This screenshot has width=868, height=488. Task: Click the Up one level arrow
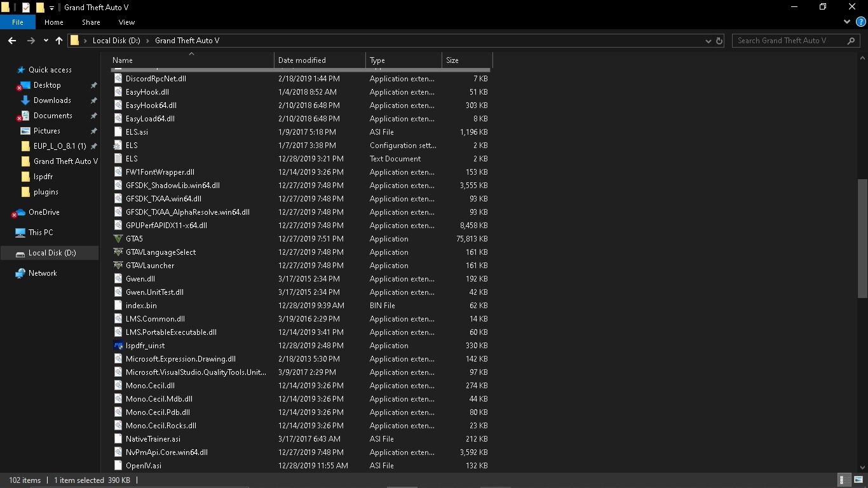point(59,41)
